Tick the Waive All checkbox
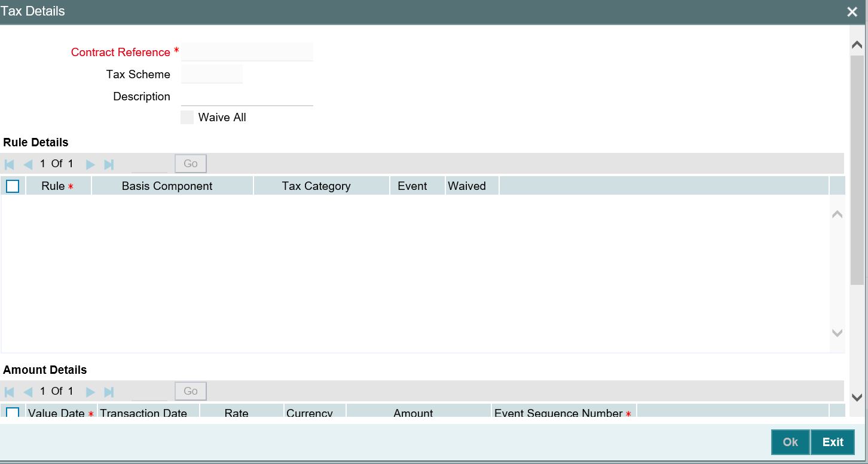Image resolution: width=868 pixels, height=464 pixels. 187,118
